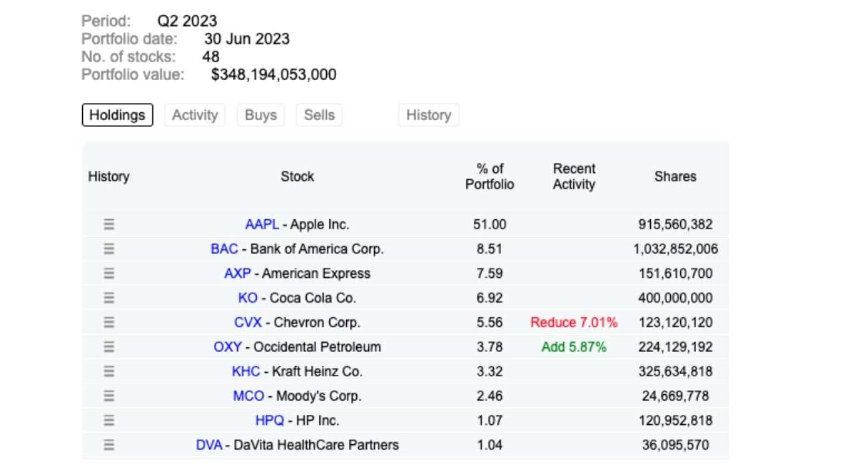The width and height of the screenshot is (868, 469).
Task: Open history icon for Apple Inc. row
Action: (109, 224)
